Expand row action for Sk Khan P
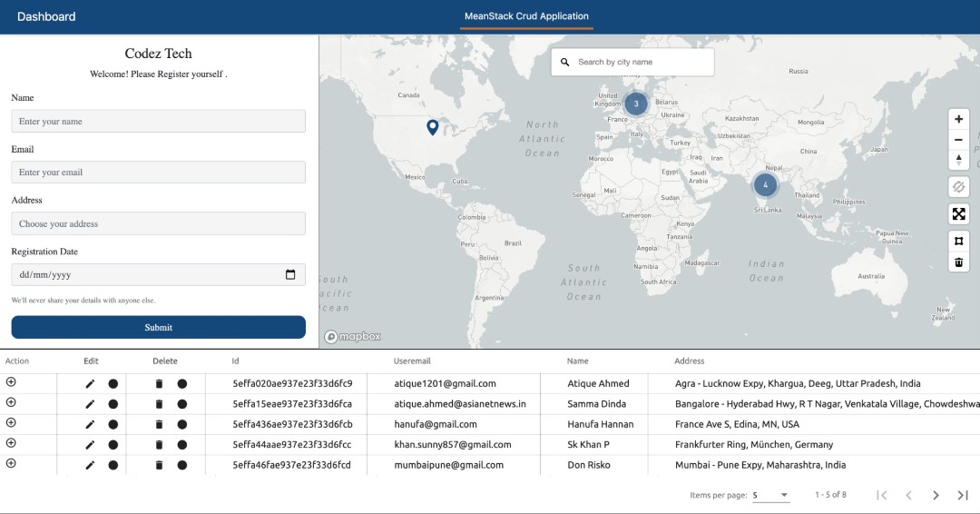The width and height of the screenshot is (980, 514). pyautogui.click(x=11, y=443)
